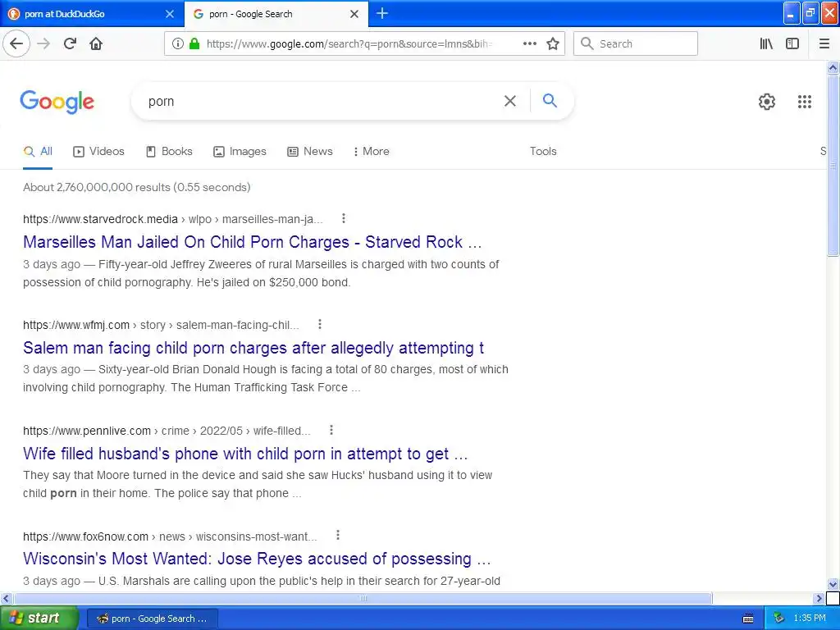Open options menu for starvedrock.media result
This screenshot has height=630, width=840.
point(344,218)
